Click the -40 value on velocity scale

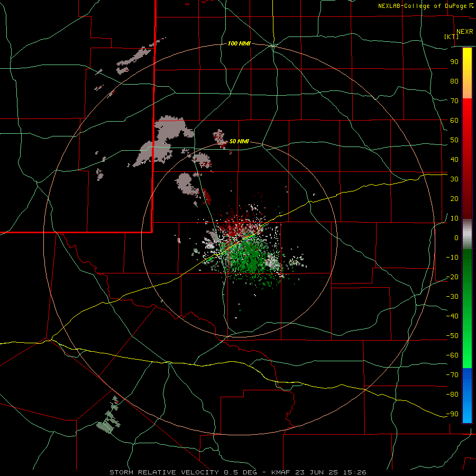[452, 316]
